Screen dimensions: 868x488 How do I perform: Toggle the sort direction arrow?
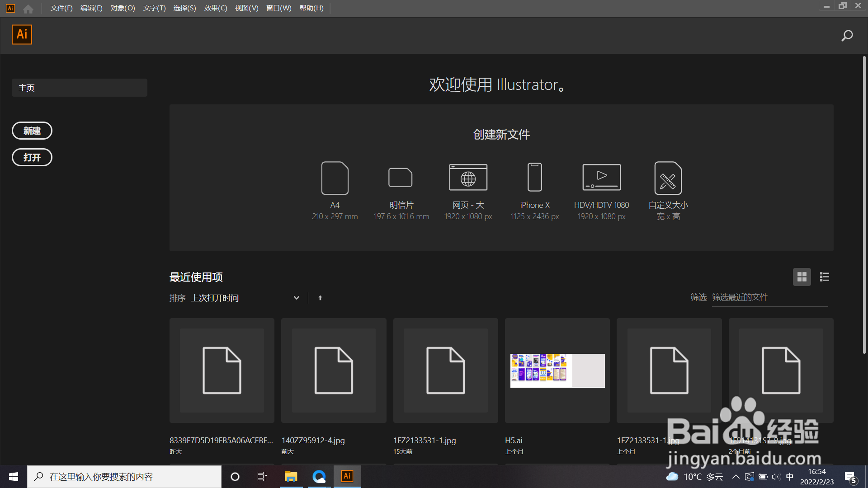[x=320, y=298]
